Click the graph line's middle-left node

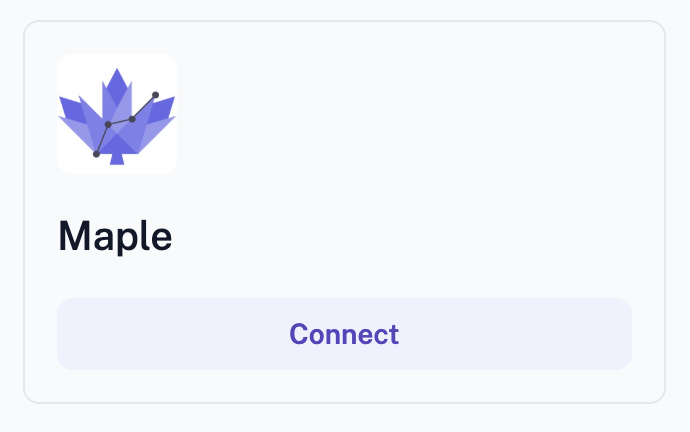pos(108,124)
